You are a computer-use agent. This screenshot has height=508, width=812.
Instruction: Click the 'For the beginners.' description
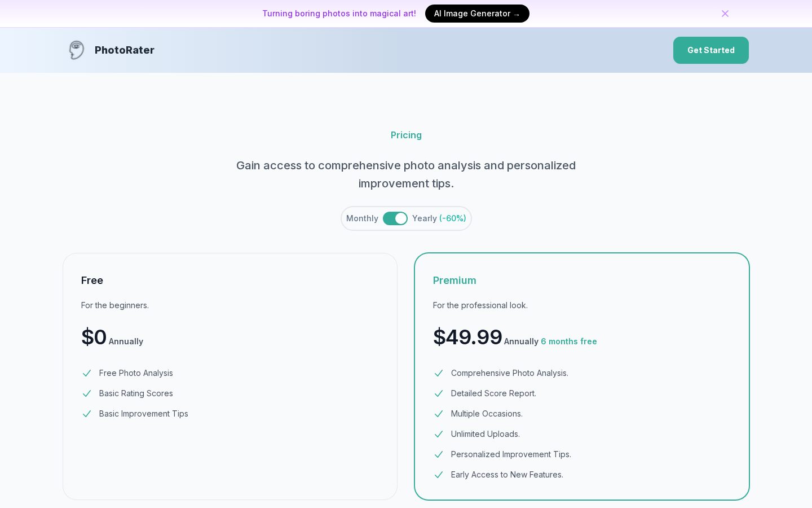115,305
